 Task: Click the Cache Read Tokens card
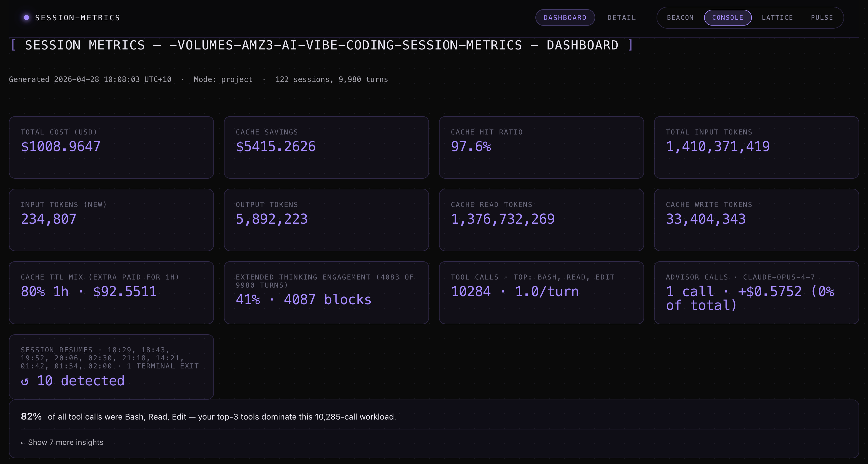point(541,220)
